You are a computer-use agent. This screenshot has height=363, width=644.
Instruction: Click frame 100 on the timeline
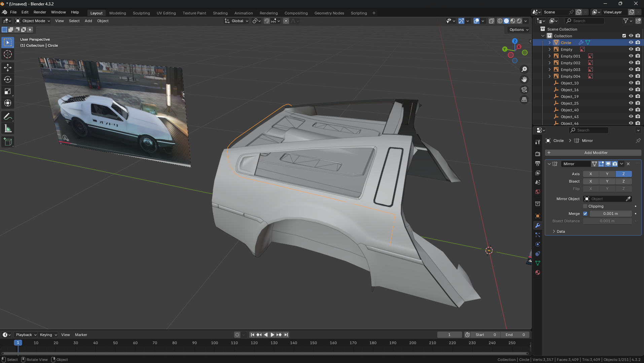(x=214, y=343)
